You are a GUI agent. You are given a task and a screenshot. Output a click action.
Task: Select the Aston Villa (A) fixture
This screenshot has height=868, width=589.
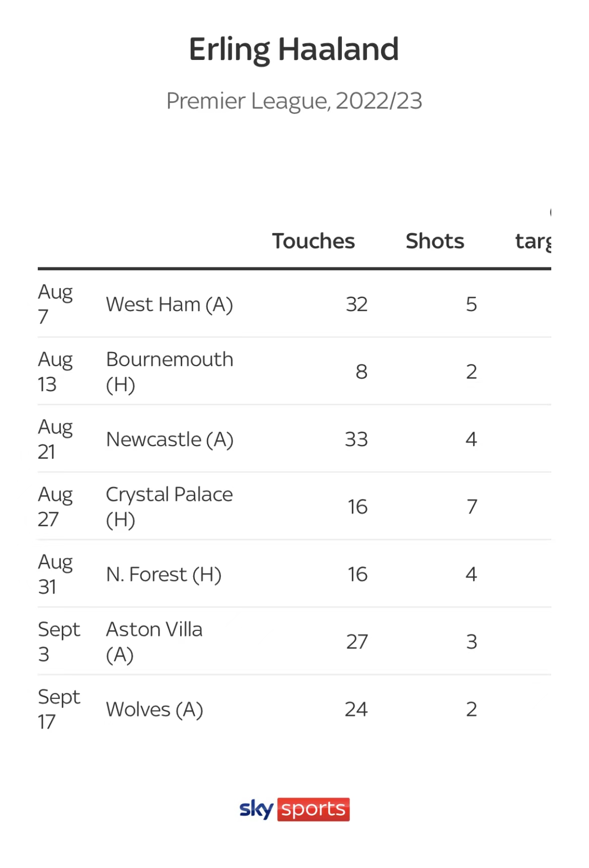coord(154,641)
